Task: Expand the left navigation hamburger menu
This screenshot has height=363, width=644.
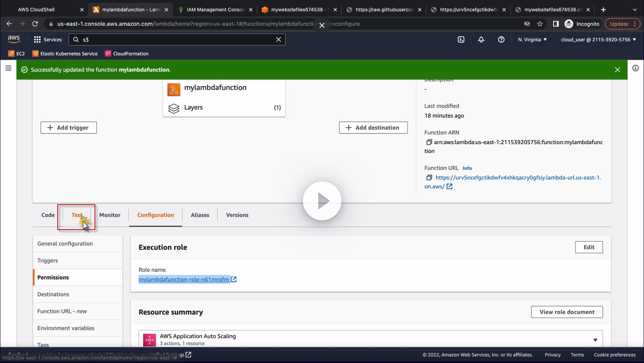Action: click(8, 68)
